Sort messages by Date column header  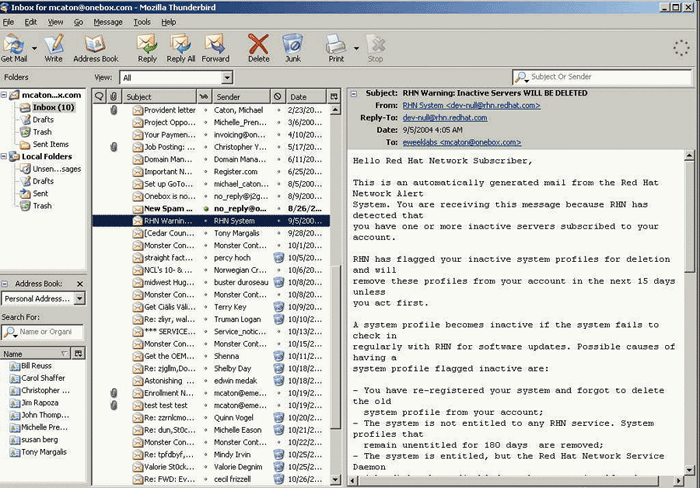[x=306, y=96]
